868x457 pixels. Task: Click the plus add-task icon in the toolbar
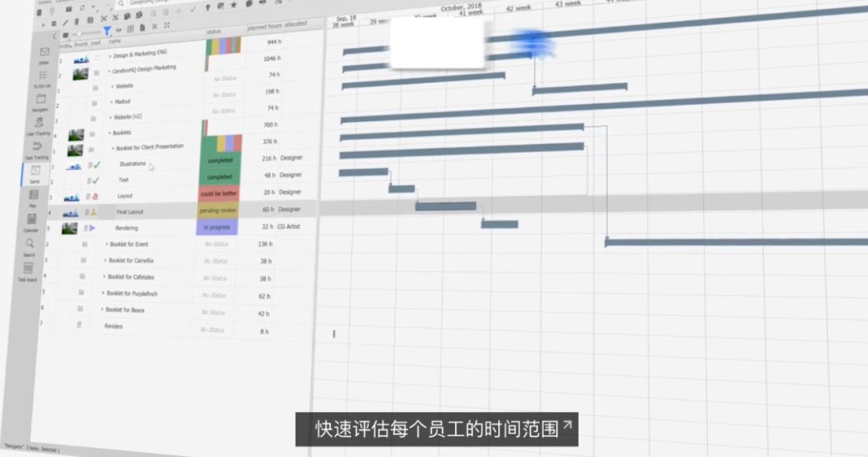coord(43,25)
